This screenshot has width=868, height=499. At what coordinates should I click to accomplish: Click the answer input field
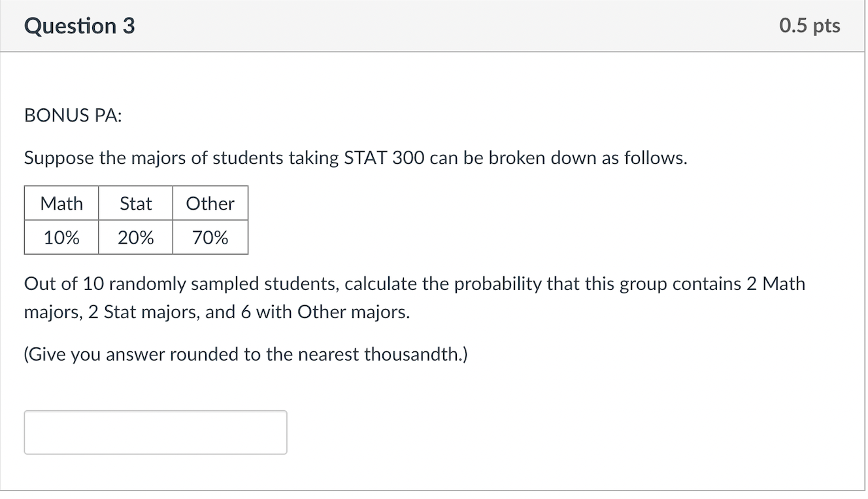[x=156, y=432]
